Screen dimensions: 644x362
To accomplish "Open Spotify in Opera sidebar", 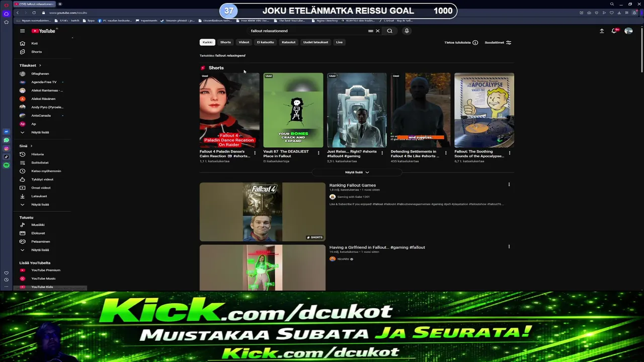I will tap(6, 165).
